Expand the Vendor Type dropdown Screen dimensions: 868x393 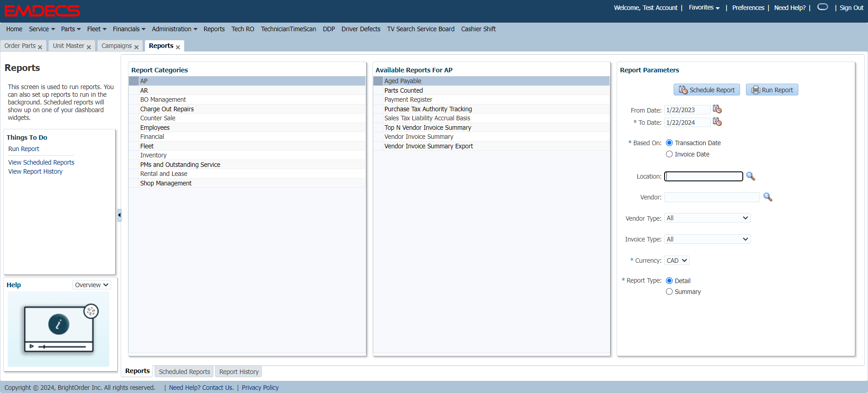click(707, 218)
